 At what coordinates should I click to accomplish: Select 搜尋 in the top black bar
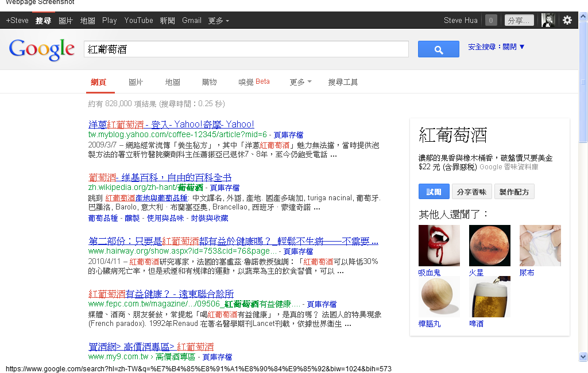pos(44,21)
